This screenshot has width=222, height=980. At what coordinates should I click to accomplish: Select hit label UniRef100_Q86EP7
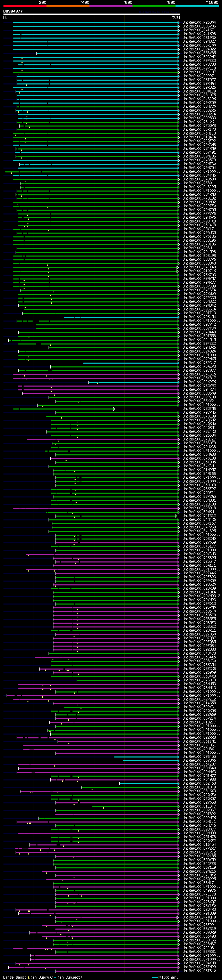click(x=199, y=489)
